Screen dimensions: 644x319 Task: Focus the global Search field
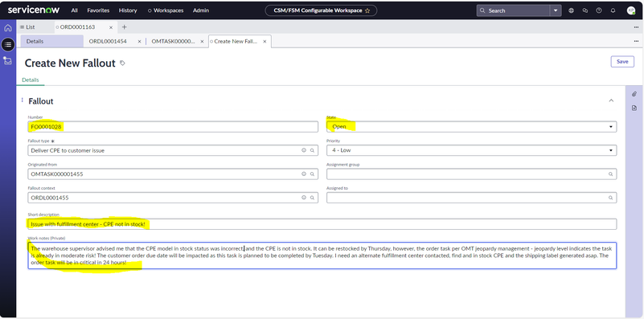click(x=514, y=10)
